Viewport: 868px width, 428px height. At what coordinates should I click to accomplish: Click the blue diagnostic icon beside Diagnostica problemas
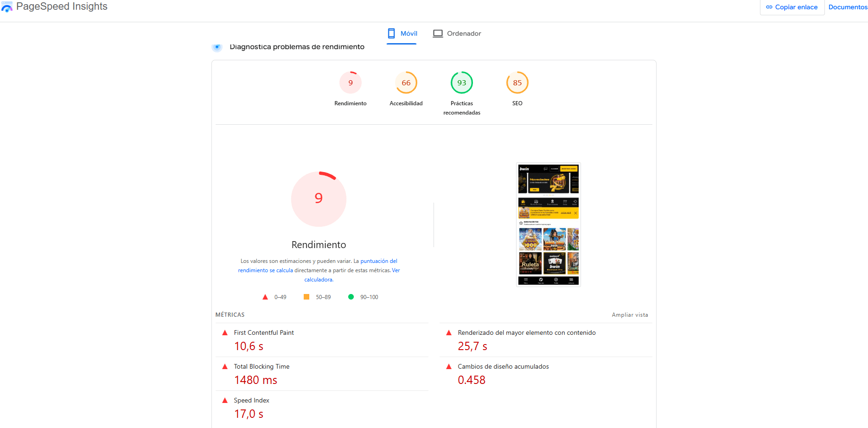[217, 47]
